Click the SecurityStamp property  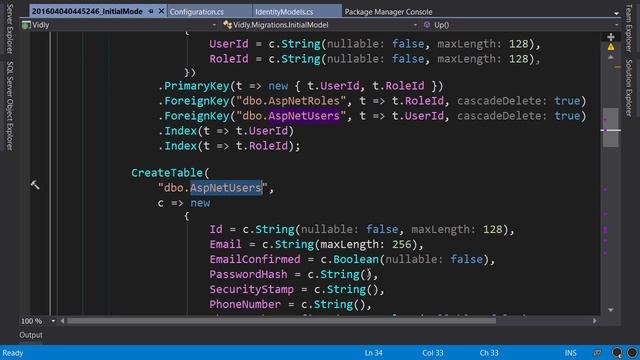pyautogui.click(x=251, y=289)
